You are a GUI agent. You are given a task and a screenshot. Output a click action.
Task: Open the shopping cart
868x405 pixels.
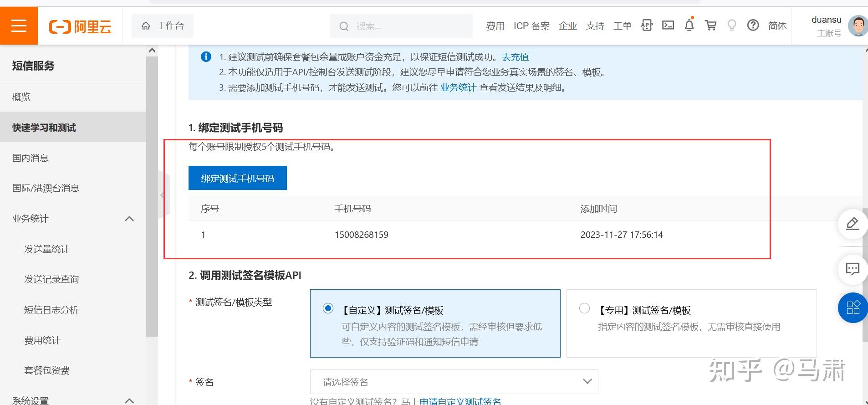point(710,26)
